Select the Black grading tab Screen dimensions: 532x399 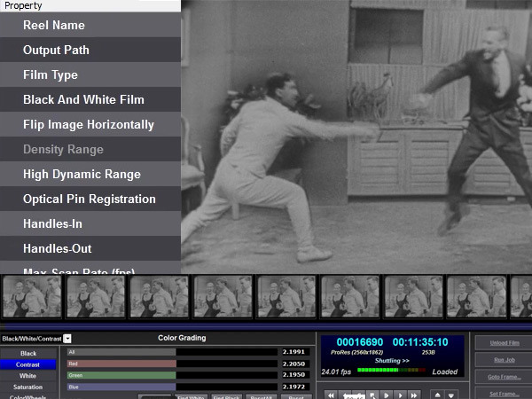click(x=28, y=353)
